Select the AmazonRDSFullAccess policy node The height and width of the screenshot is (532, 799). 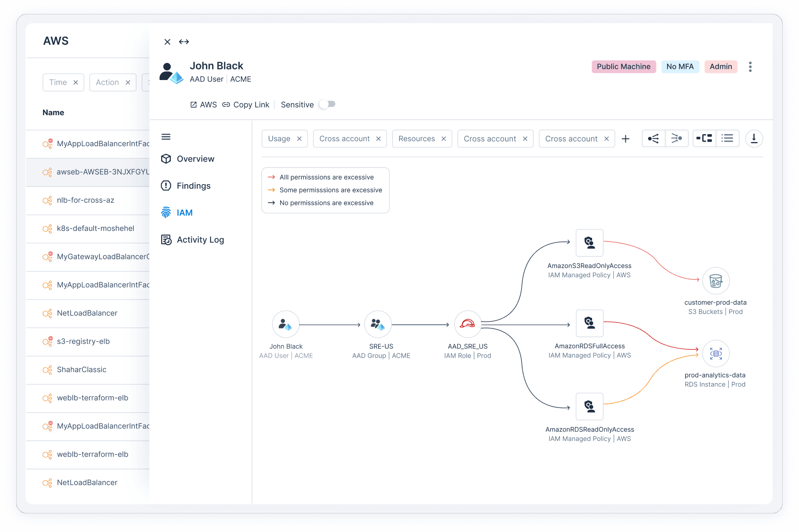pyautogui.click(x=589, y=323)
